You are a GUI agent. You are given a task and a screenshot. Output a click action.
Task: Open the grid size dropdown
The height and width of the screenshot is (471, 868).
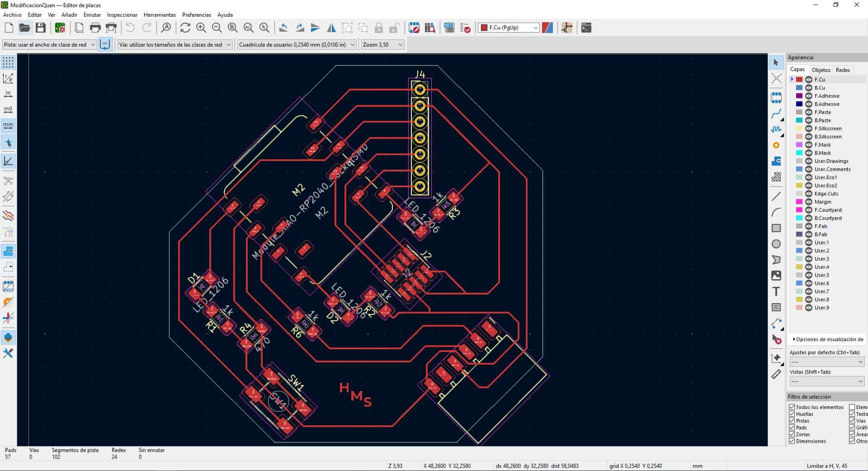(x=297, y=45)
